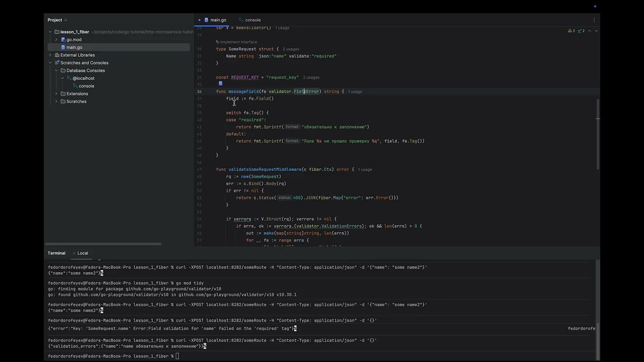Collapse Database Consoles chevron

click(56, 70)
